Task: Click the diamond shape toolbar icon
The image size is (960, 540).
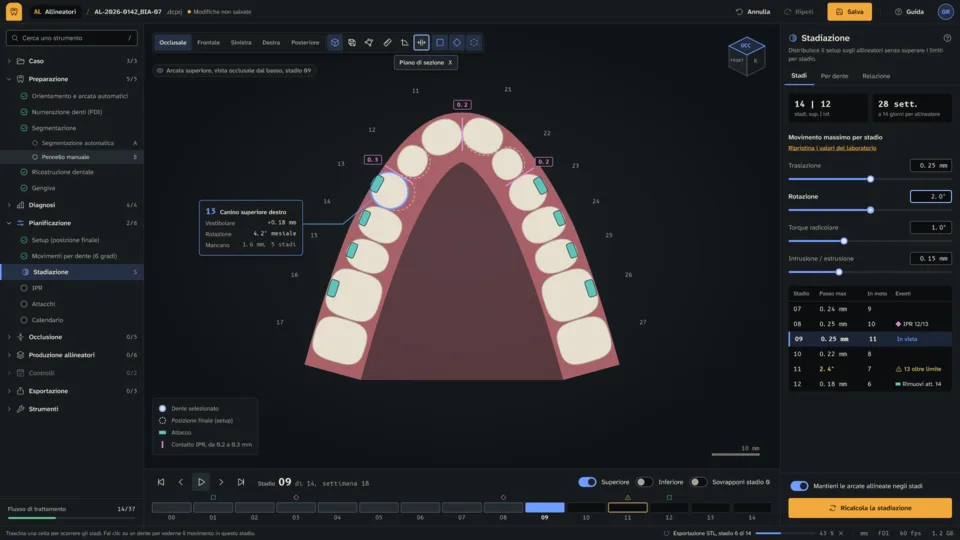Action: 457,43
